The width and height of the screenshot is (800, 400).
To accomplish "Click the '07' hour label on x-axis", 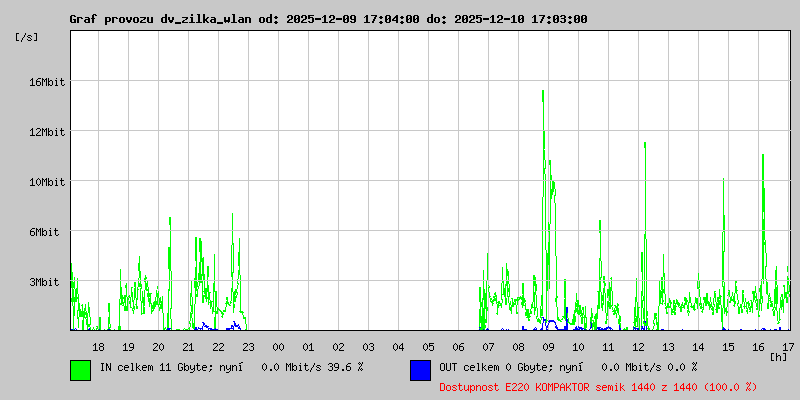I will pos(488,347).
